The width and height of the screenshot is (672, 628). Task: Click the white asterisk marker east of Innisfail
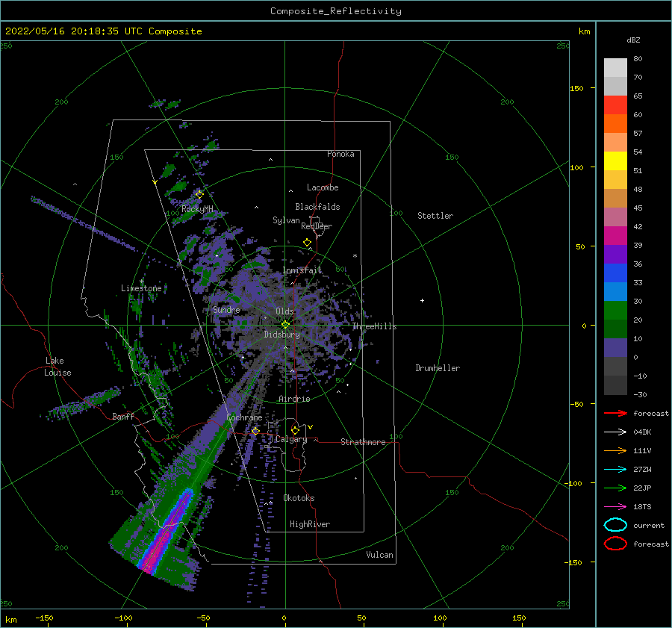tap(355, 256)
